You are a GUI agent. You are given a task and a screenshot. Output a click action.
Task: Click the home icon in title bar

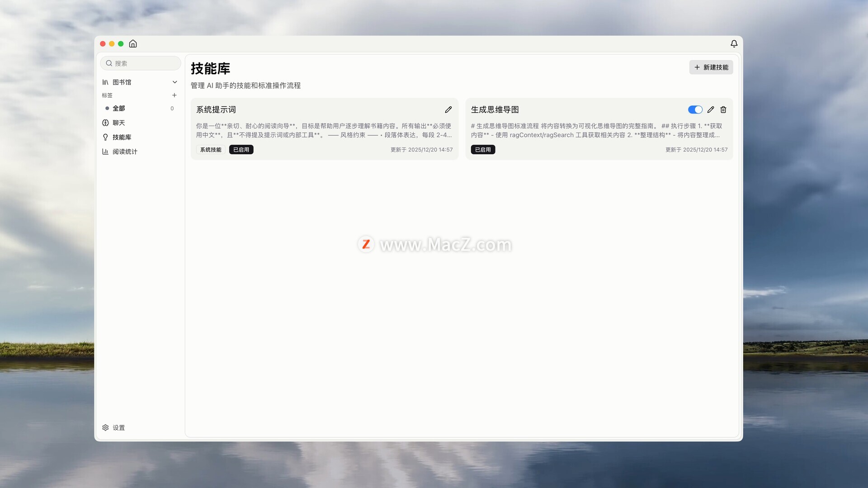click(133, 44)
